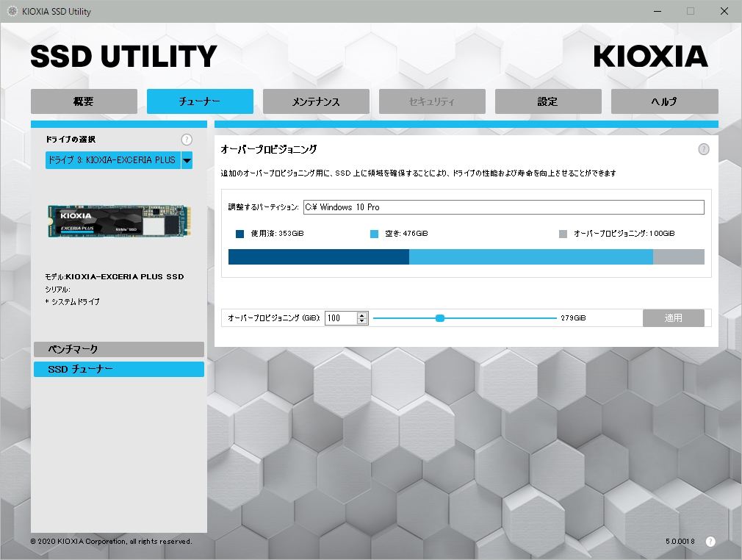The width and height of the screenshot is (742, 560).
Task: Close the KIOXIA SSD Utility window
Action: 724,11
